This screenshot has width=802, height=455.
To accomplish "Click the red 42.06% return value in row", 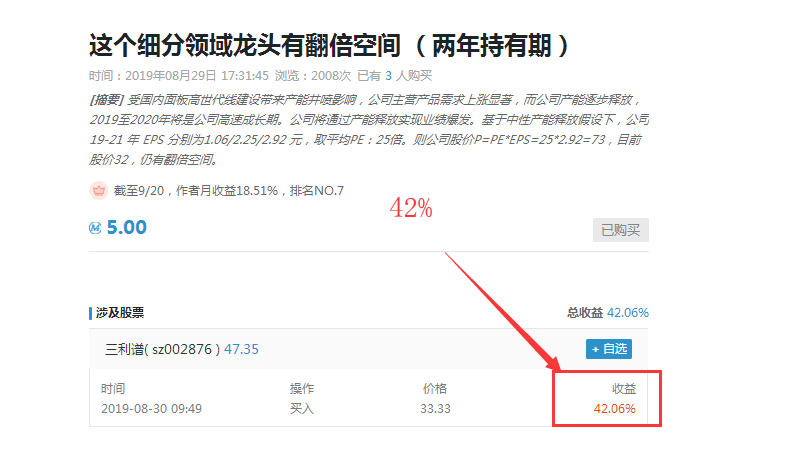I will (x=614, y=408).
